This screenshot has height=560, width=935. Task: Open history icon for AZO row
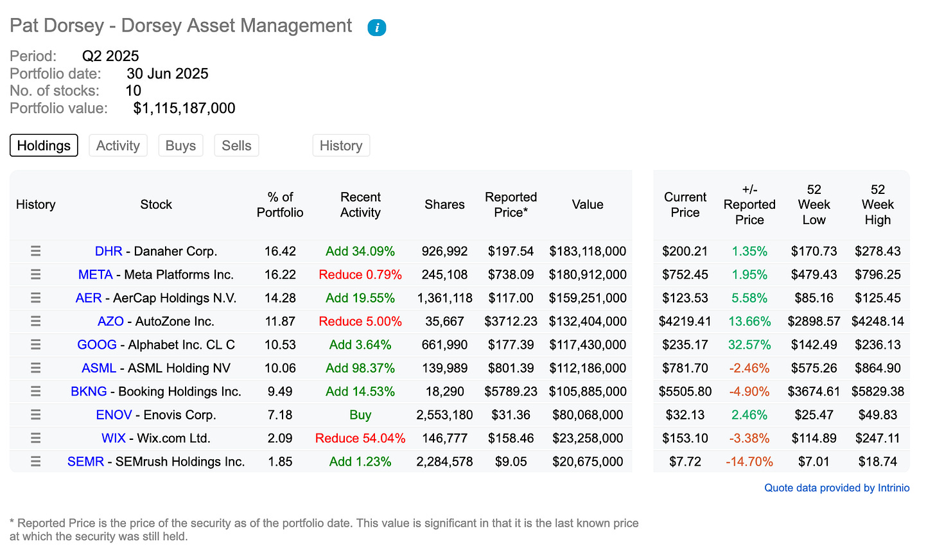(35, 321)
